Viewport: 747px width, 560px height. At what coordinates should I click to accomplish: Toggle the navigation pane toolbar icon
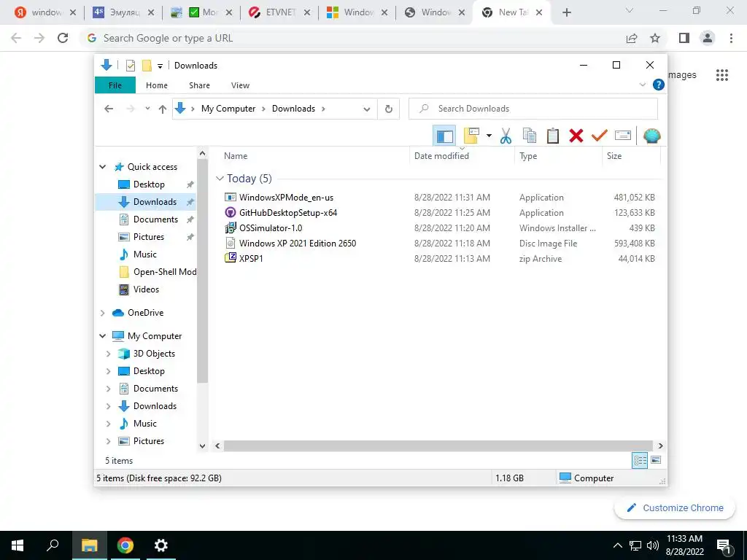coord(444,136)
